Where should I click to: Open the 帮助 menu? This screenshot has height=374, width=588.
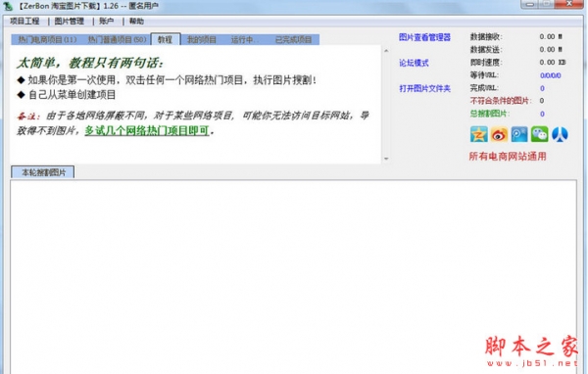pyautogui.click(x=136, y=22)
